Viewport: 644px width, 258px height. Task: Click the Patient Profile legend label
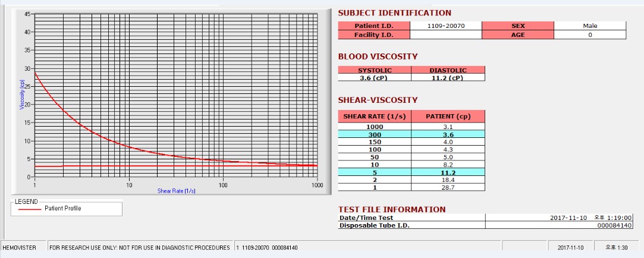(x=63, y=208)
